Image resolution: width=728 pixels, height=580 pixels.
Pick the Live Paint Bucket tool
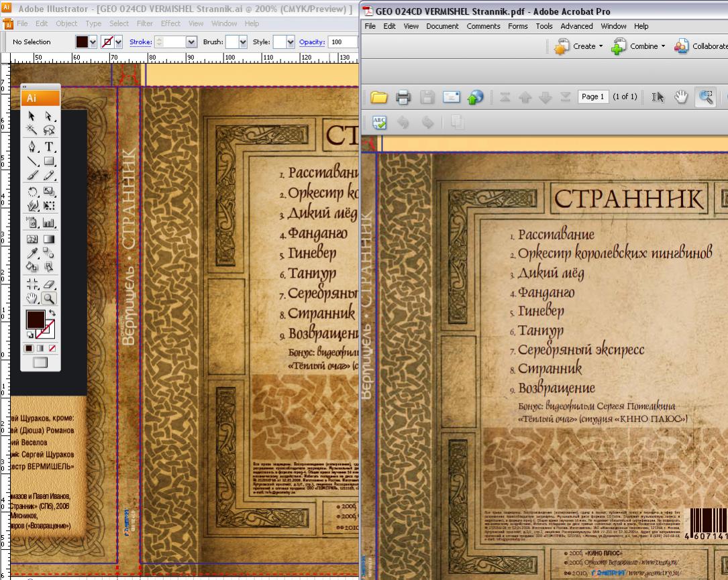(x=32, y=267)
